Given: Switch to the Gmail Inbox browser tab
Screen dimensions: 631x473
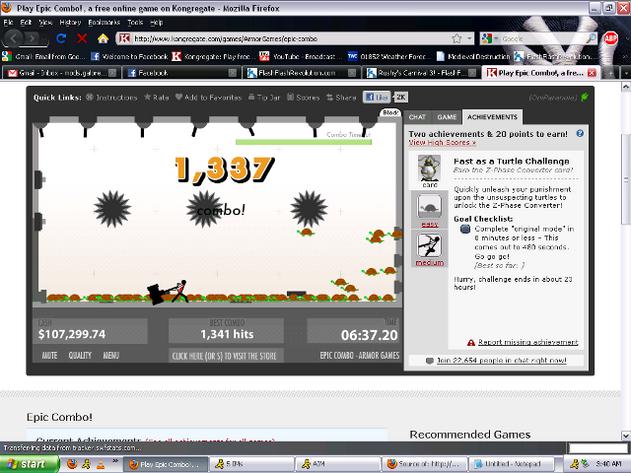Looking at the screenshot, I should (x=62, y=73).
